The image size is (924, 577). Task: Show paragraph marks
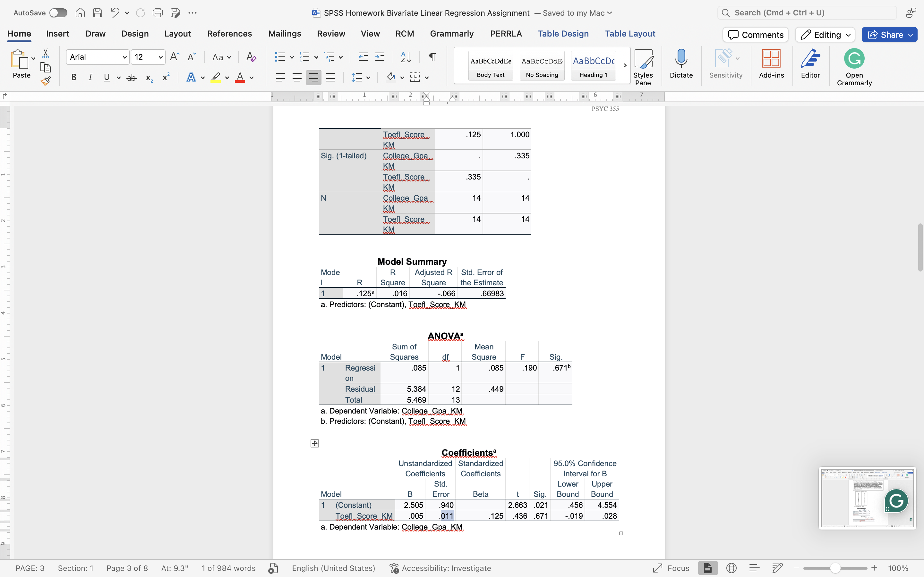432,57
